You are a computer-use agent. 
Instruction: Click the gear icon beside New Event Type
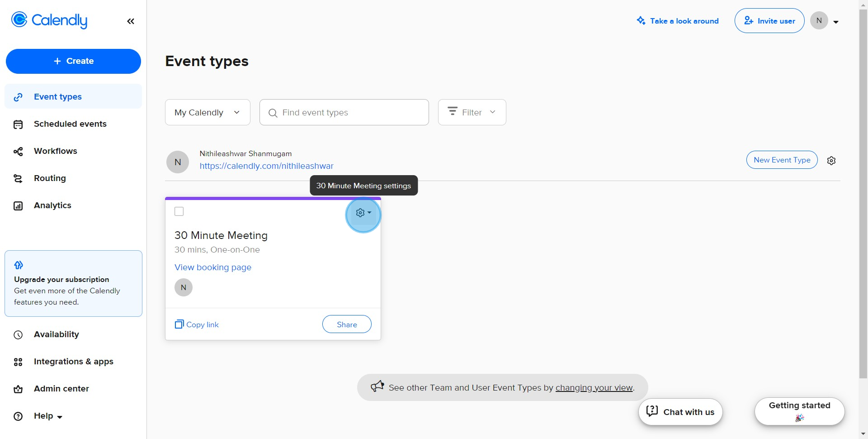pos(831,160)
